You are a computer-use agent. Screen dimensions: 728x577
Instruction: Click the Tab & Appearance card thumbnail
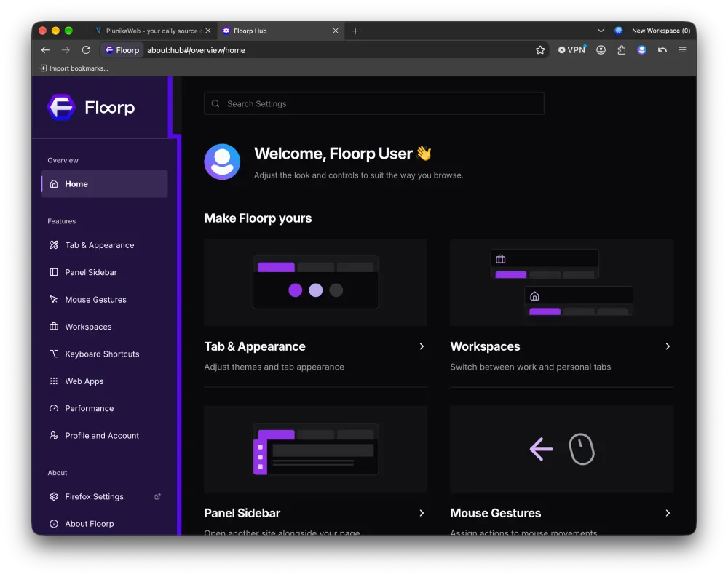[x=315, y=282]
